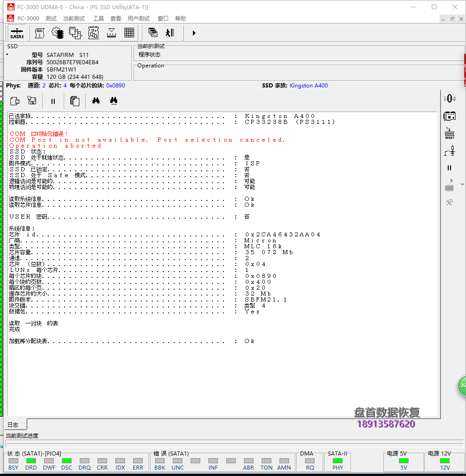
Task: Click the circuit board icon in top toolbar
Action: [93, 33]
